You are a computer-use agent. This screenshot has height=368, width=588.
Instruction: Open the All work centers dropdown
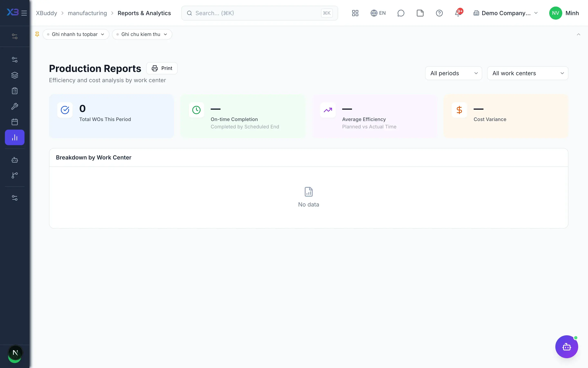click(528, 73)
